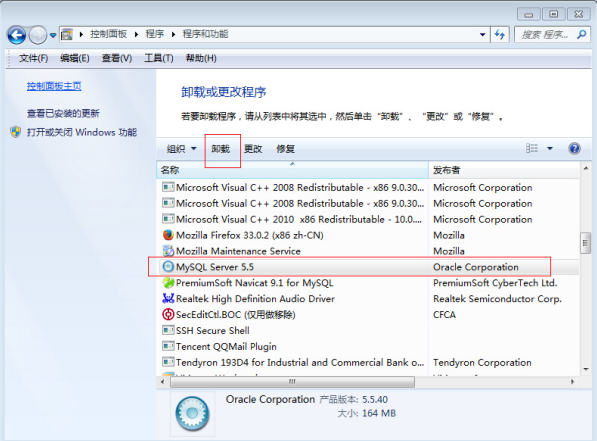Open the address bar history dropdown
The height and width of the screenshot is (441, 597).
[x=482, y=35]
